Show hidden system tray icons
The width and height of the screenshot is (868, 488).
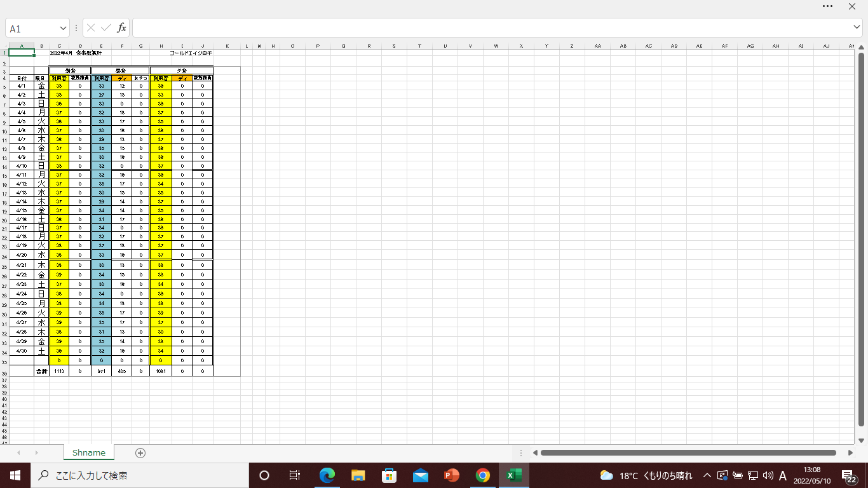pos(707,475)
